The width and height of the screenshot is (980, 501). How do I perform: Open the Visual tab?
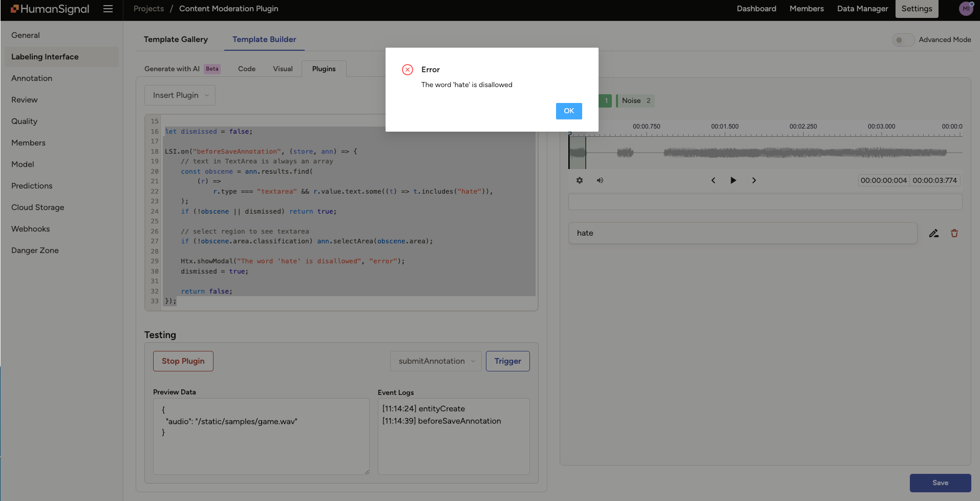click(x=283, y=69)
